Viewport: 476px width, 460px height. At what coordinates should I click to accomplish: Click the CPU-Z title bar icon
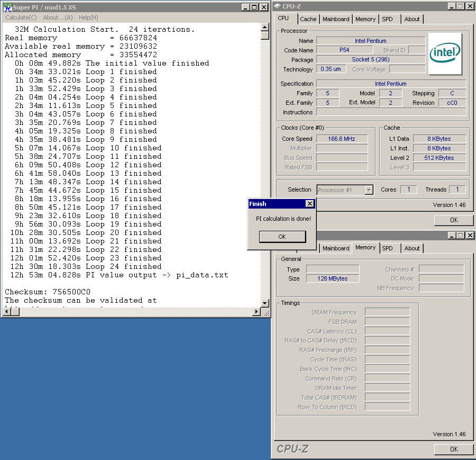(278, 6)
